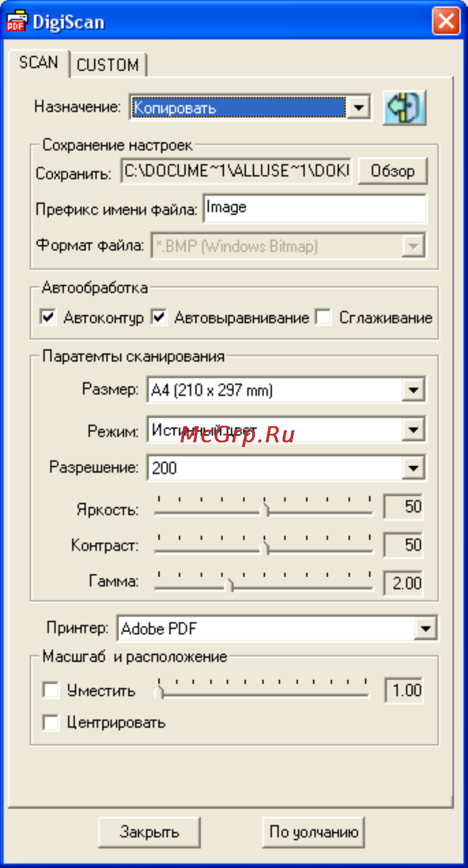Click the Контраст value box showing 50
The height and width of the screenshot is (868, 468).
(x=404, y=545)
